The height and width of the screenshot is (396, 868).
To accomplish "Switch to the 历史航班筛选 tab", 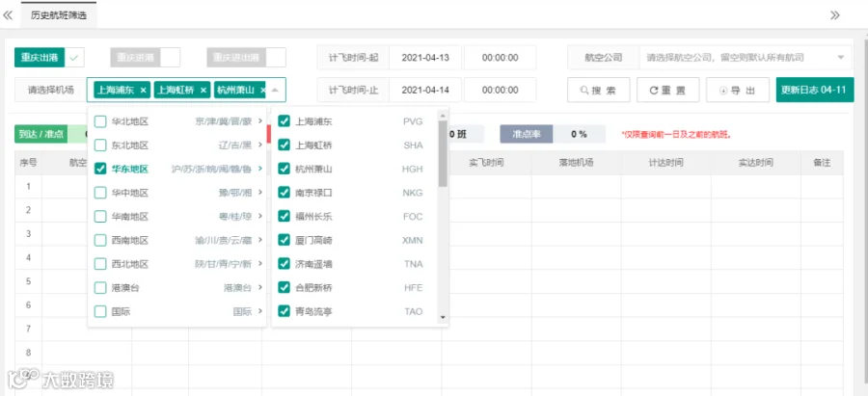I will click(59, 15).
